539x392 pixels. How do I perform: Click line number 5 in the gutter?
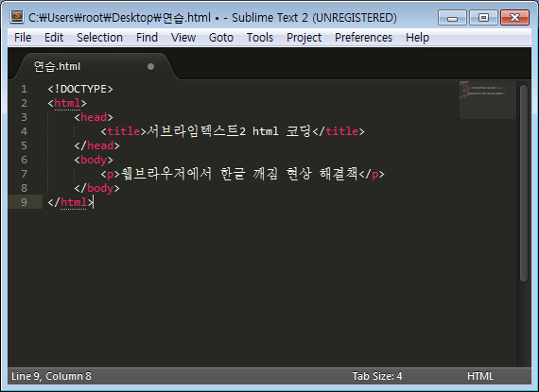coord(24,145)
